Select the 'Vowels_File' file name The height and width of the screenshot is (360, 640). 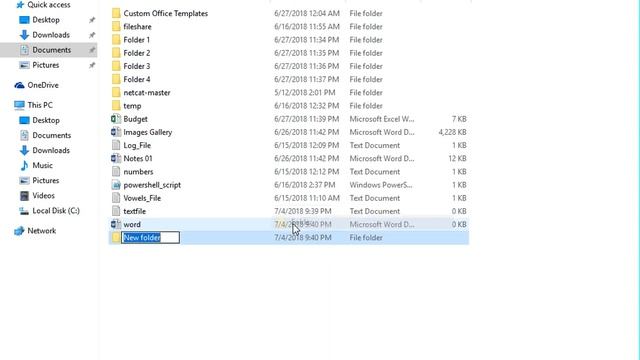point(142,198)
